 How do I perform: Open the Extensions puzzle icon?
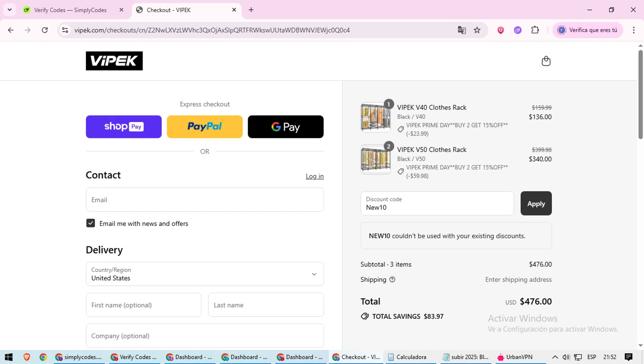click(535, 30)
